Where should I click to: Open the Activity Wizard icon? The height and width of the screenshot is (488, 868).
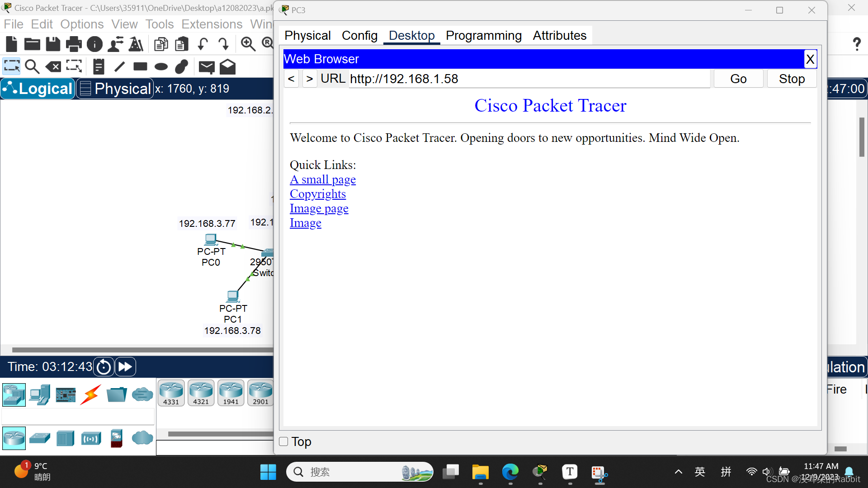115,44
